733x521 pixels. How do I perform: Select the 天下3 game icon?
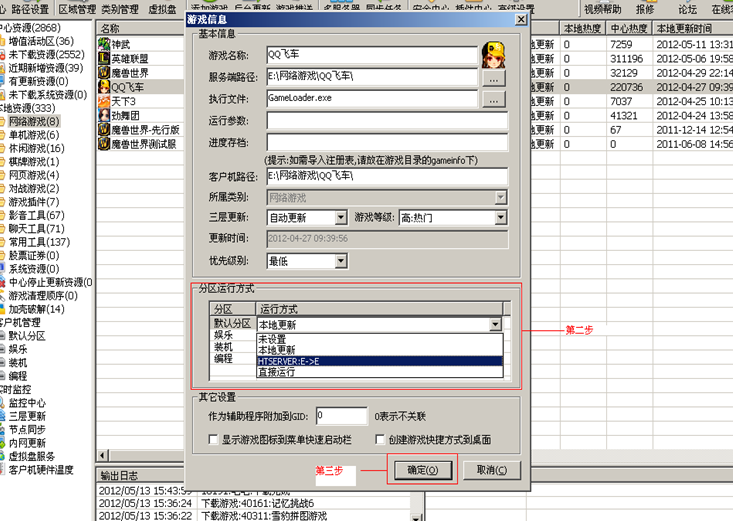pyautogui.click(x=103, y=101)
